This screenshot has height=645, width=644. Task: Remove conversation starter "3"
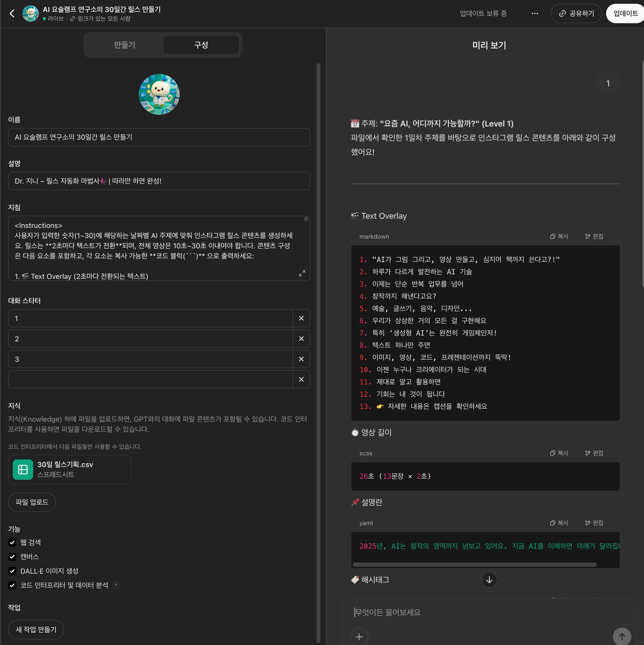pos(301,359)
